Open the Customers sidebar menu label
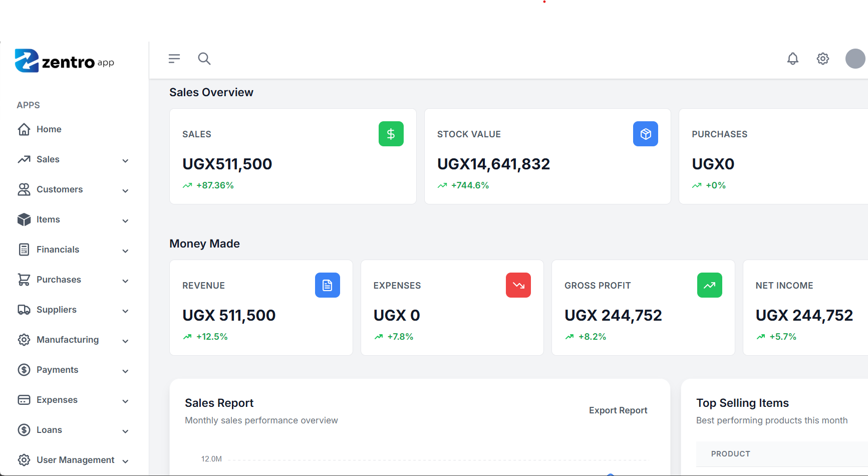This screenshot has width=868, height=476. point(60,189)
